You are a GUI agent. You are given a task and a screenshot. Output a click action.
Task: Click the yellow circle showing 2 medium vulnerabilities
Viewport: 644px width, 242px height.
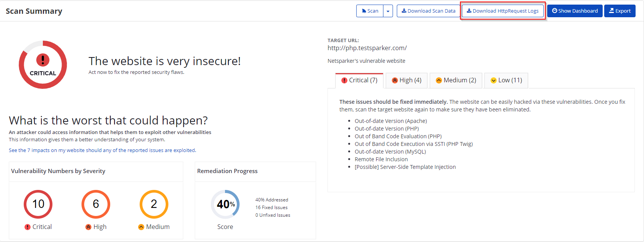[154, 204]
